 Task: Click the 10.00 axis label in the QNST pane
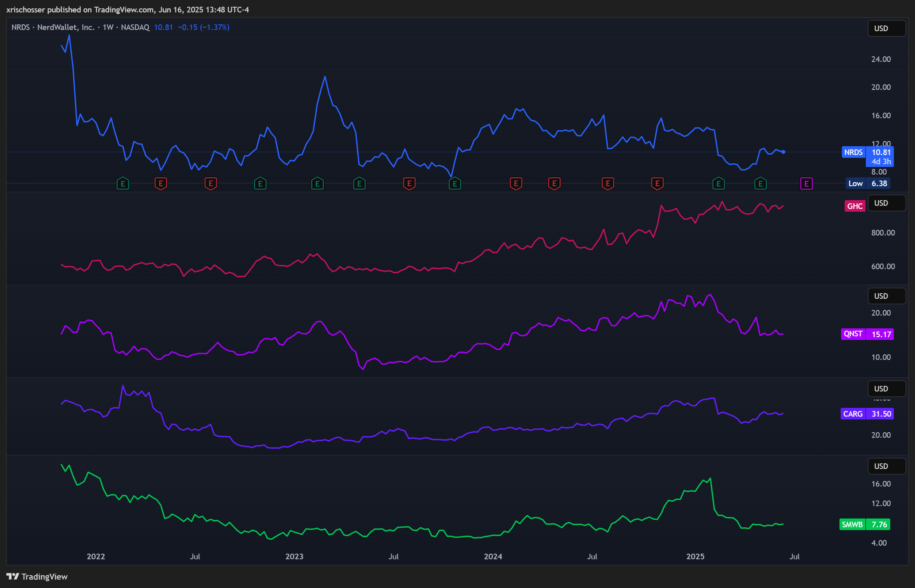click(x=881, y=357)
